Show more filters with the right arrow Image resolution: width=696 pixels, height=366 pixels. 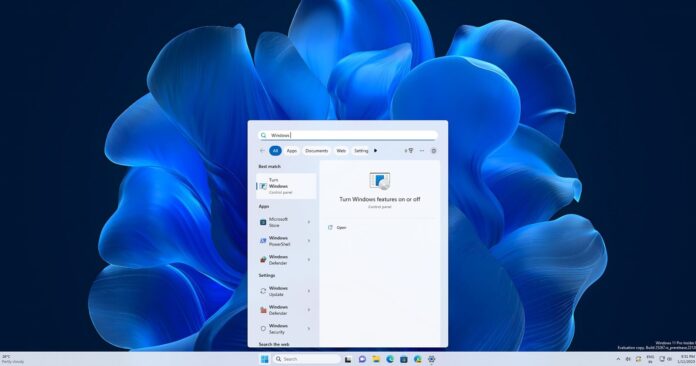(376, 151)
